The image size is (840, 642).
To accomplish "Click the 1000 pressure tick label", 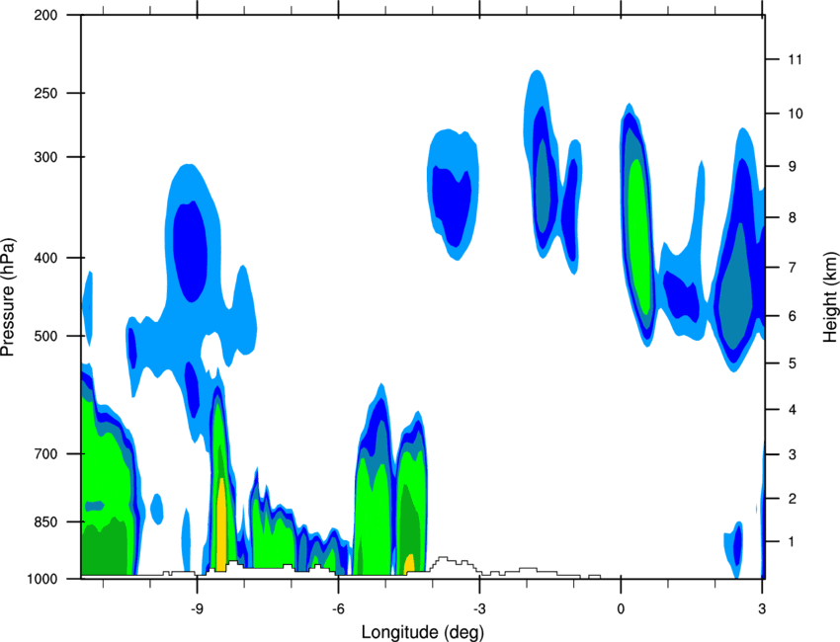I will (42, 579).
